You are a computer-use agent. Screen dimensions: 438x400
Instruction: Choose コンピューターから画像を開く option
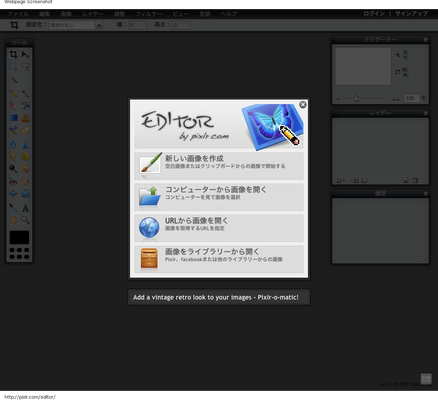pyautogui.click(x=219, y=197)
